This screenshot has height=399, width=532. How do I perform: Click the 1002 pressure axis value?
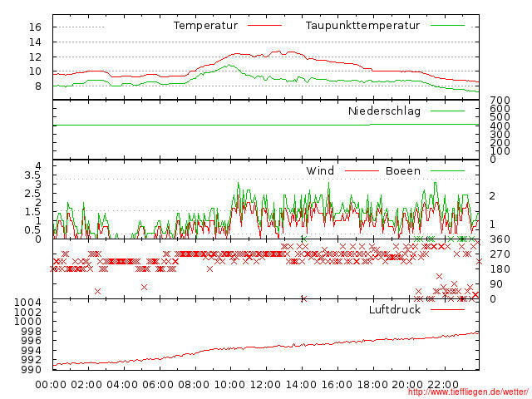tap(27, 312)
